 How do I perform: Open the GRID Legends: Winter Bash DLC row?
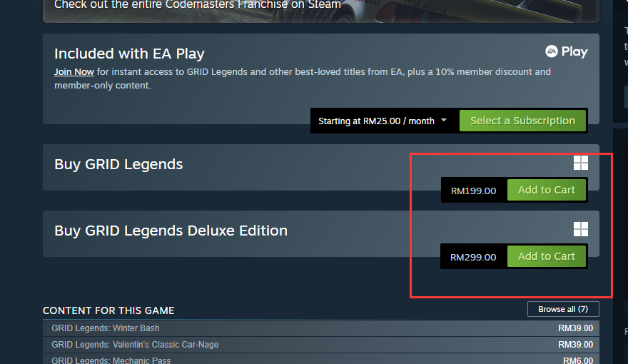(106, 328)
